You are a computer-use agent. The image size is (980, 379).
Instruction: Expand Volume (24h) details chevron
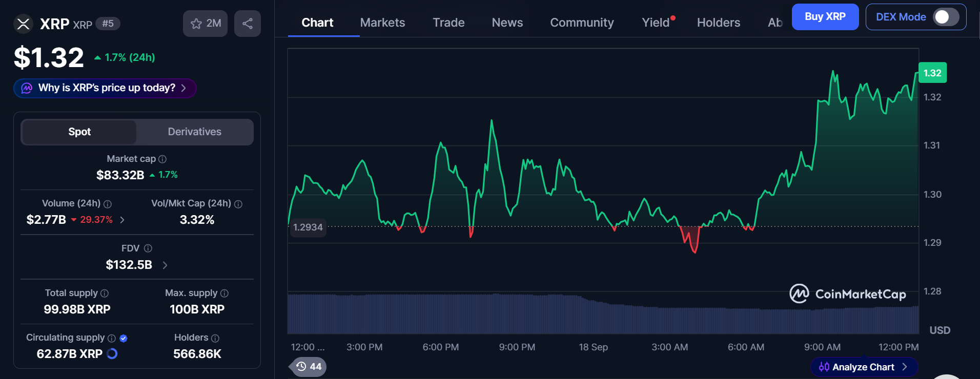click(122, 220)
